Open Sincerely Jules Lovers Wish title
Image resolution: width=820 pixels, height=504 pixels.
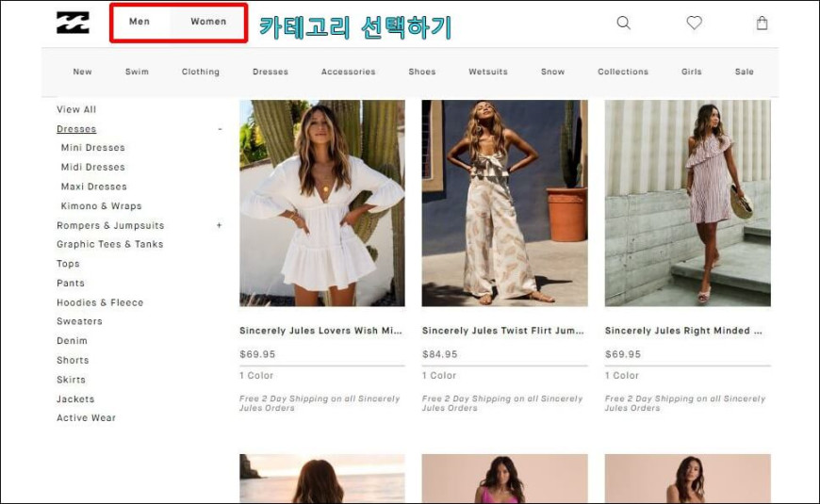(320, 331)
